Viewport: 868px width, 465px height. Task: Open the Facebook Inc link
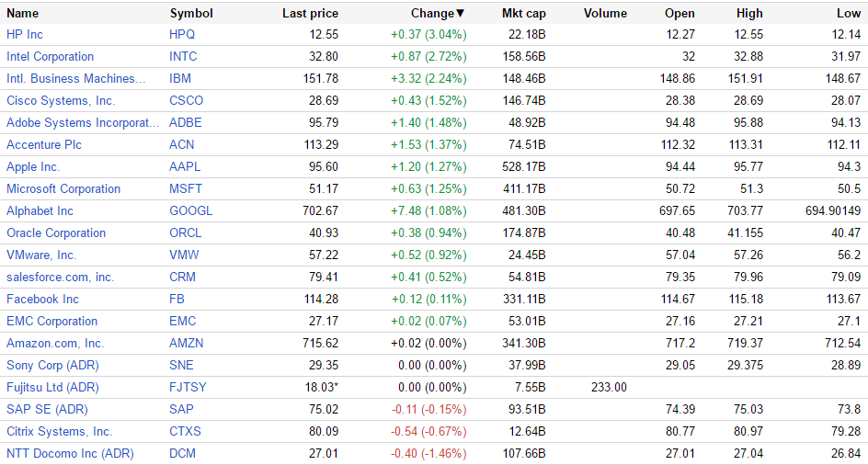42,300
